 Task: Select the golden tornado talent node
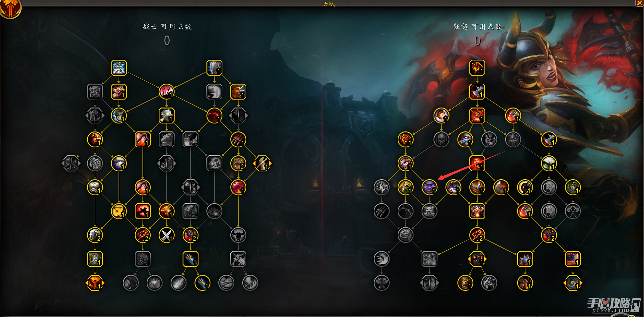(x=167, y=211)
